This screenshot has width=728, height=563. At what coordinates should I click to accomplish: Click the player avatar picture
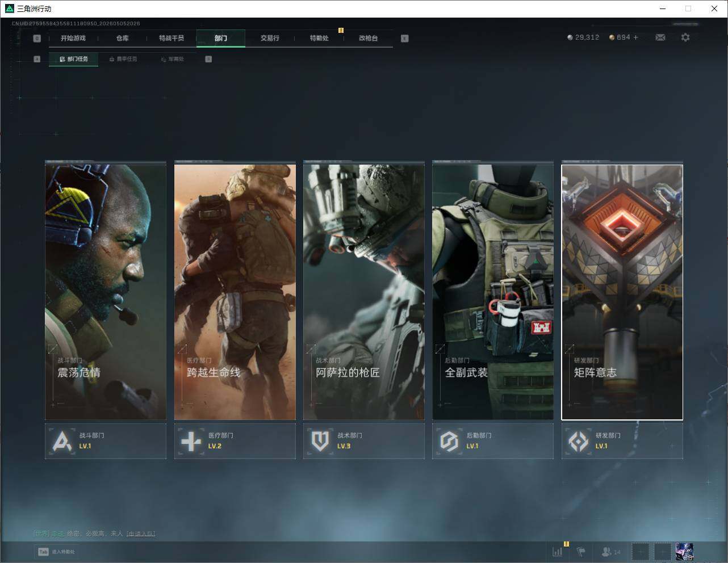(684, 551)
